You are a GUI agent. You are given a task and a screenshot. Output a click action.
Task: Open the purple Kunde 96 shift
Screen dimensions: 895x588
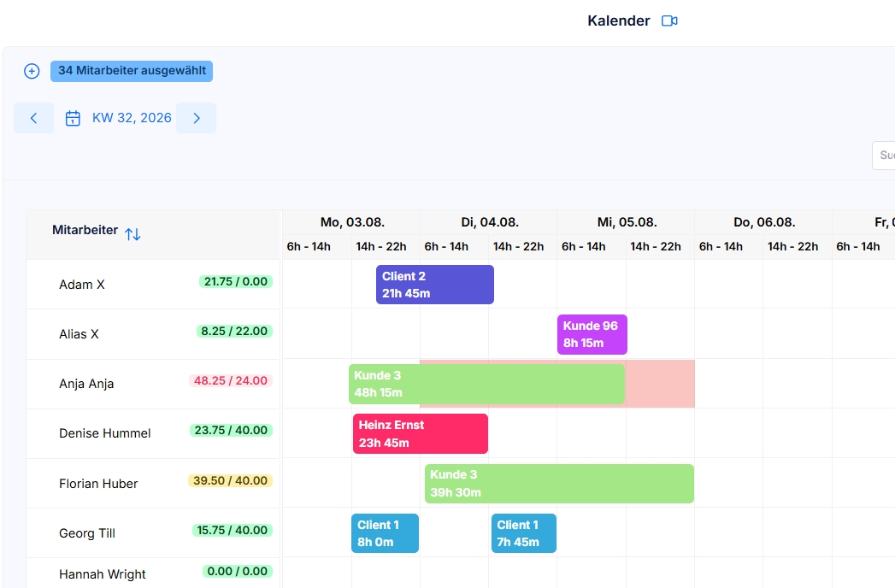592,334
